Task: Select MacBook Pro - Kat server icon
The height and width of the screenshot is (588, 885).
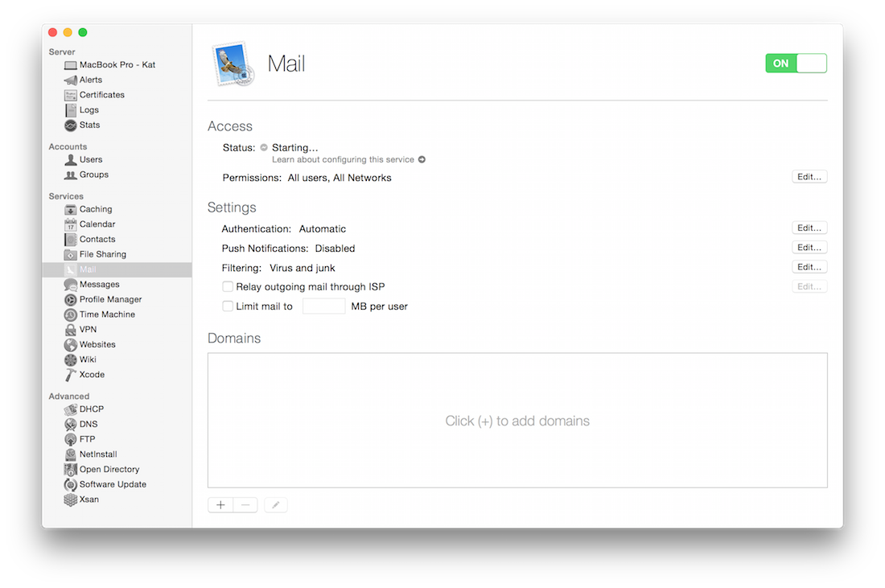Action: tap(71, 65)
